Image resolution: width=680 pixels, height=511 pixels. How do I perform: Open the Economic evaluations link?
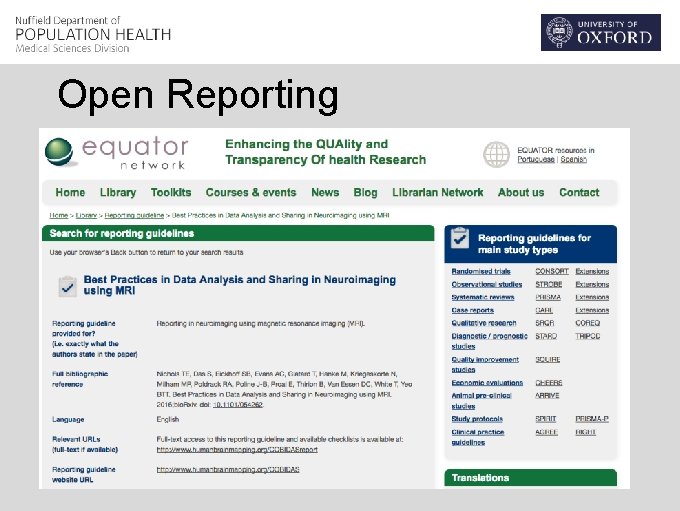pyautogui.click(x=487, y=383)
